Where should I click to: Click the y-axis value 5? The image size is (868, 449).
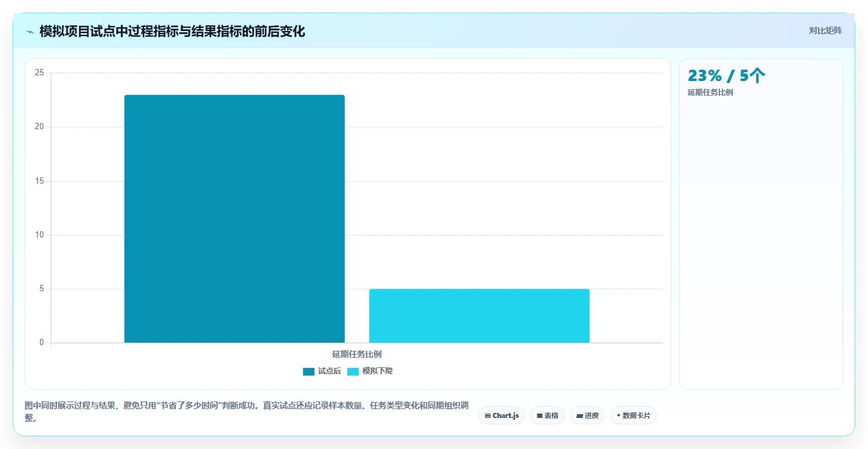tap(42, 289)
